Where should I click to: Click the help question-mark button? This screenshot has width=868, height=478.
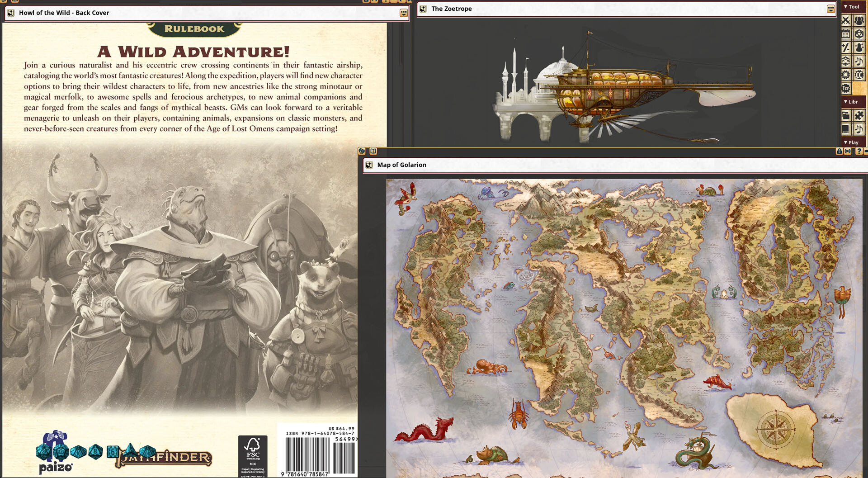pyautogui.click(x=859, y=151)
